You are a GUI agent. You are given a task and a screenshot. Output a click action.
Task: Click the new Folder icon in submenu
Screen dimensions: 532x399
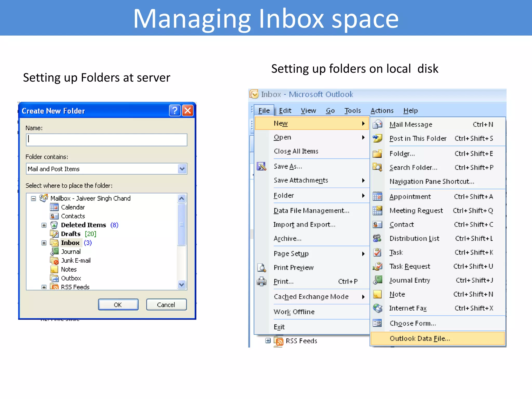tap(377, 154)
